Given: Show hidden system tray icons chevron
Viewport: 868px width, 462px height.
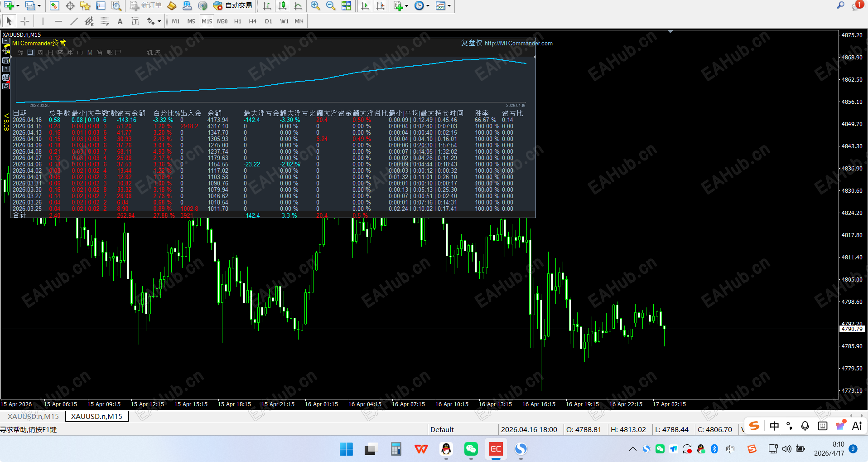Looking at the screenshot, I should point(632,449).
